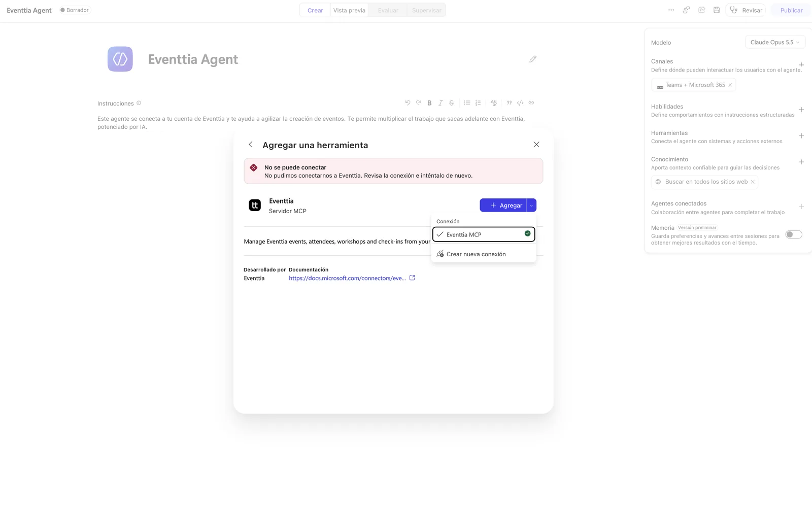Clear text formatting with eraser icon
The width and height of the screenshot is (812, 514).
(x=494, y=103)
